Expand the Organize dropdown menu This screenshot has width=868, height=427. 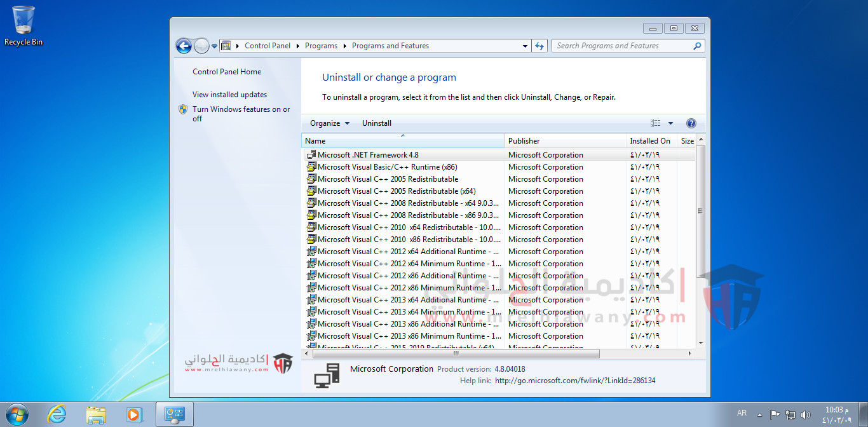(330, 123)
